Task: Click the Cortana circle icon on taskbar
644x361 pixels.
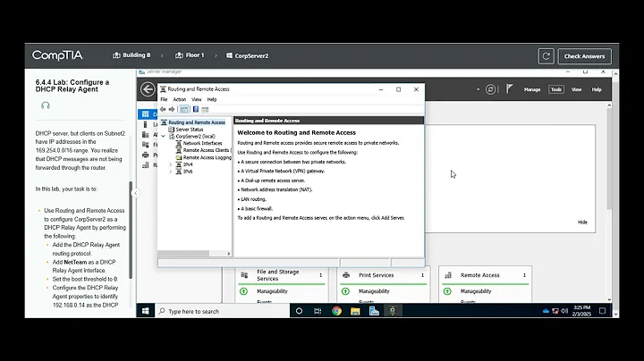Action: point(299,311)
